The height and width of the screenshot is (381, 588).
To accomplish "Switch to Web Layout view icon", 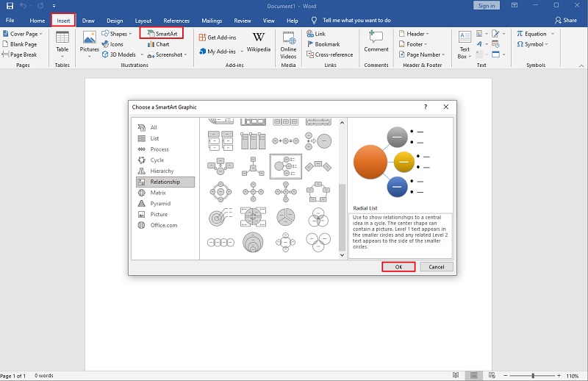I will pos(492,375).
